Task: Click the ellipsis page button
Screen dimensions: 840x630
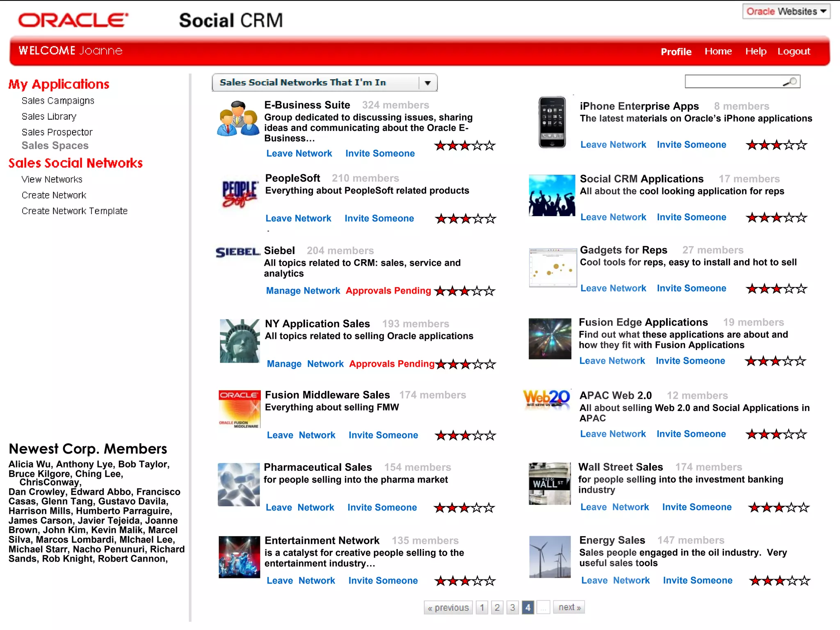Action: pyautogui.click(x=543, y=607)
